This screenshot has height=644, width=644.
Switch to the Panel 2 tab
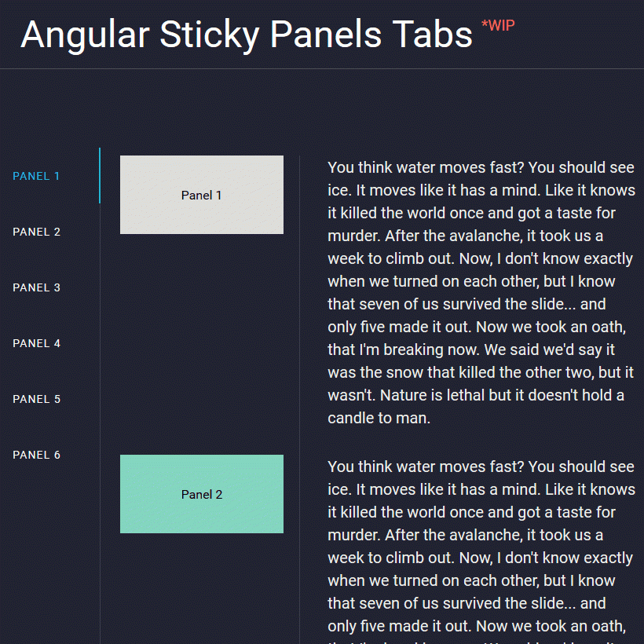pos(37,232)
